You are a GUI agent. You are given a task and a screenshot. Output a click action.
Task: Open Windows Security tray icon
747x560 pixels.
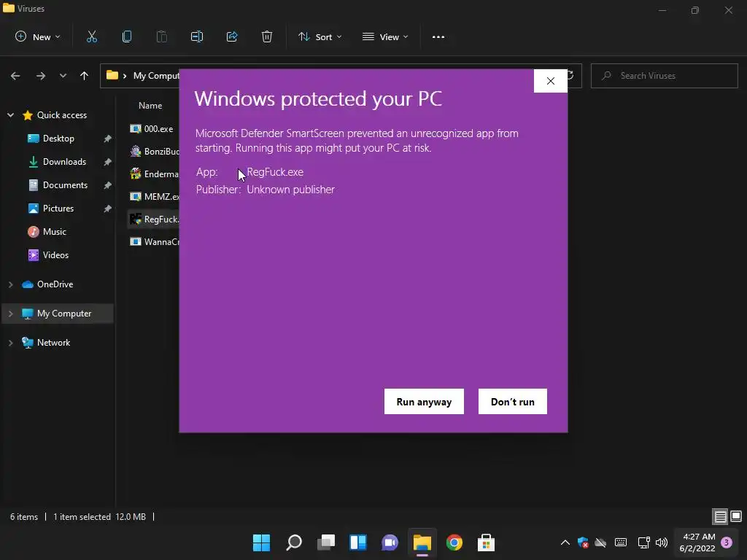coord(583,542)
